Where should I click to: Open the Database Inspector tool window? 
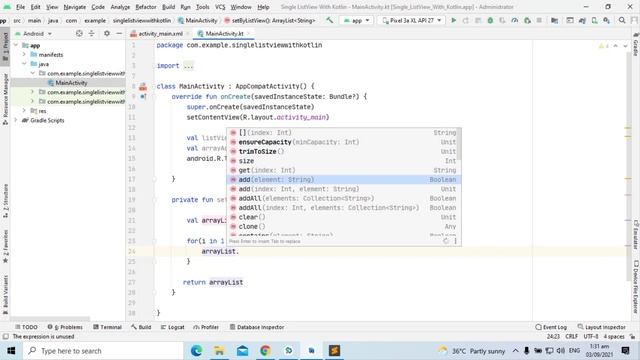pos(257,327)
